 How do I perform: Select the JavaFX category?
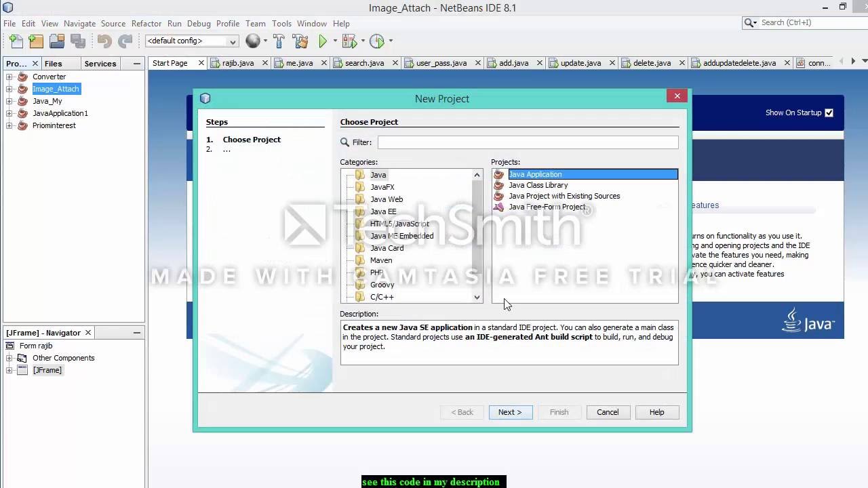pos(382,187)
